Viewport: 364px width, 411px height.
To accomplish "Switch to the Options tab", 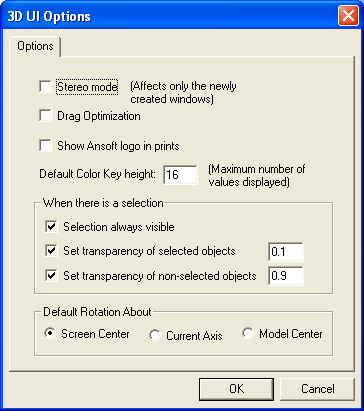I will click(35, 46).
